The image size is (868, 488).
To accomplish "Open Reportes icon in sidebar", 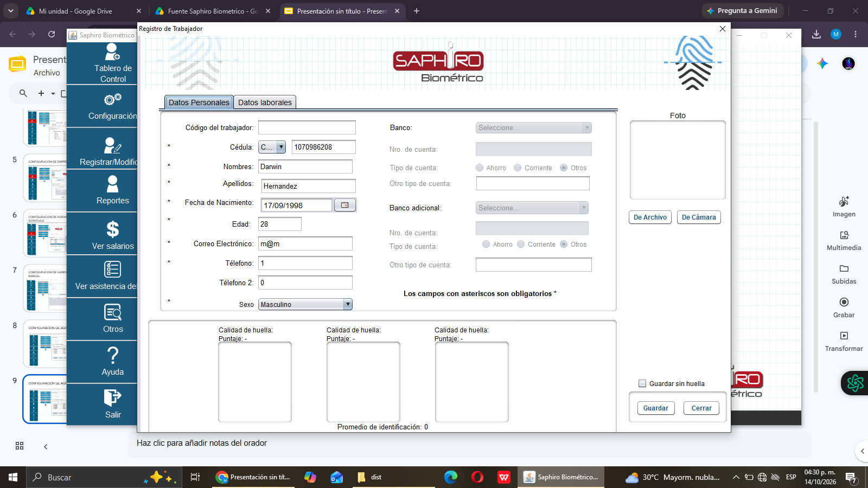I will [113, 184].
